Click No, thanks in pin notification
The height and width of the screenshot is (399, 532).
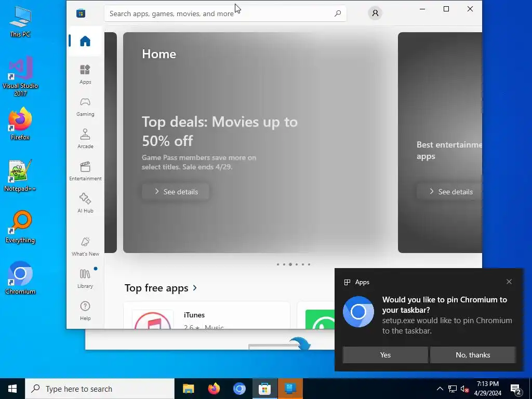point(473,354)
